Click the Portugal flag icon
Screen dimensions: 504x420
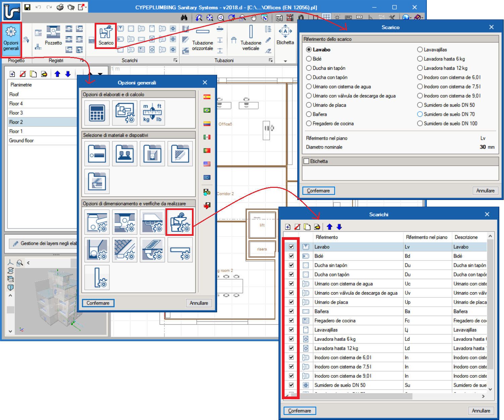[207, 151]
